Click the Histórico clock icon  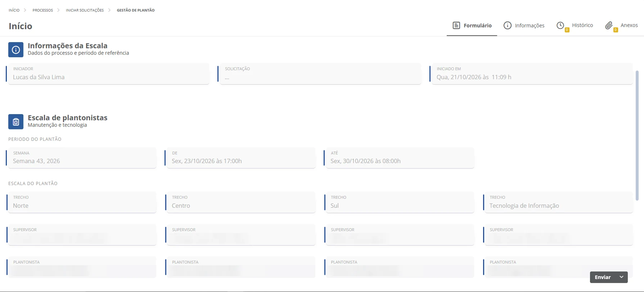pos(560,25)
